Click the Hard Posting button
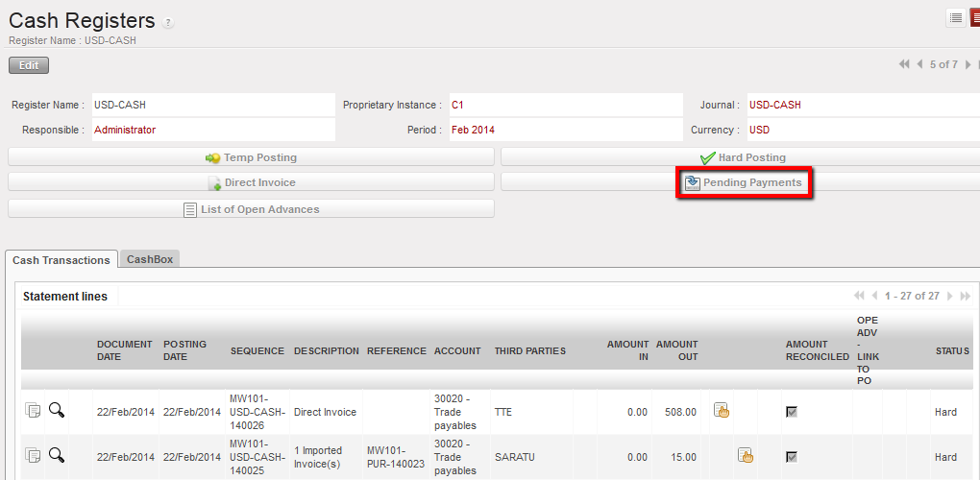 point(743,157)
